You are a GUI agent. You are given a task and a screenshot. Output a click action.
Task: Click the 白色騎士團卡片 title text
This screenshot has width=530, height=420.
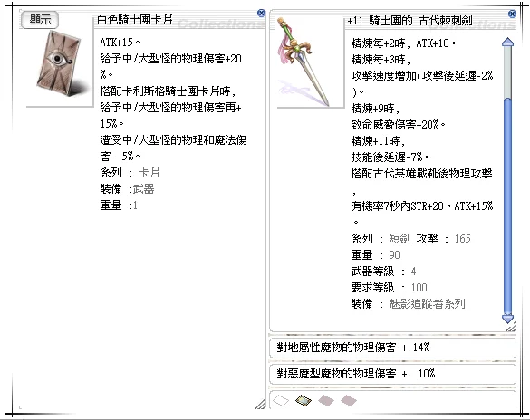tap(134, 20)
